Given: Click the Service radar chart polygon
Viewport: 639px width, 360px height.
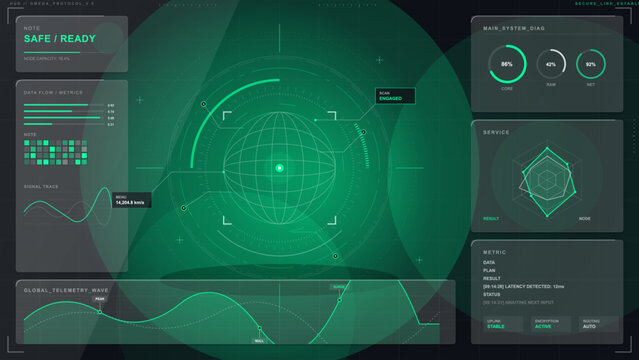Looking at the screenshot, I should coord(547,181).
